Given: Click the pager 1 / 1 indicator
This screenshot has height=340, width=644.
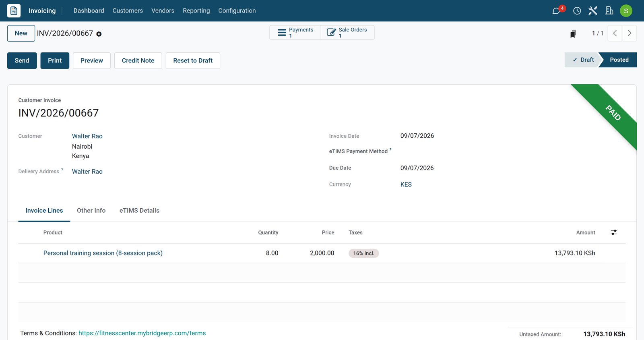Looking at the screenshot, I should [598, 33].
